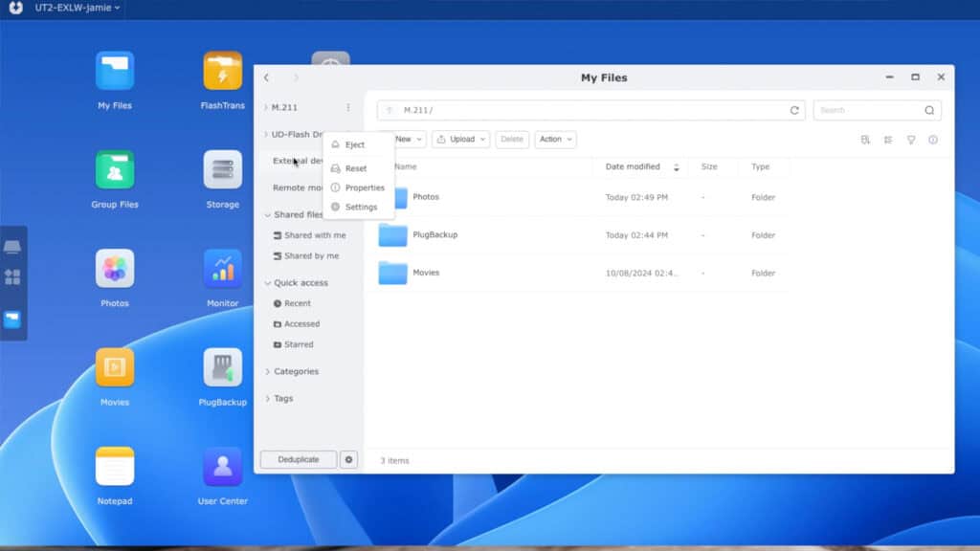Screen dimensions: 980x551
Task: Open the Action dropdown
Action: [x=555, y=140]
